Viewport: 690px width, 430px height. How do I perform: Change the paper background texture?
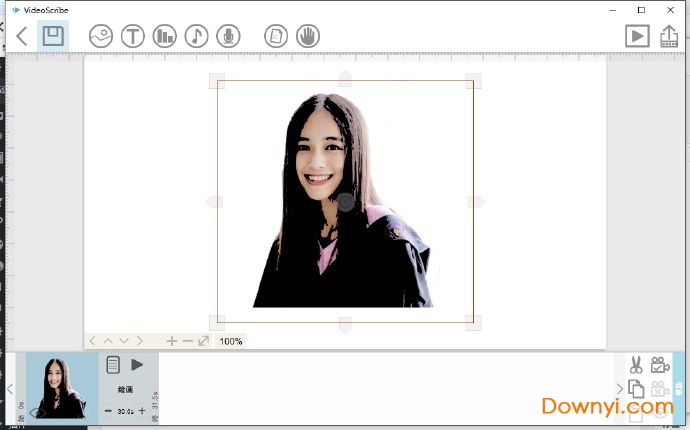coord(276,36)
